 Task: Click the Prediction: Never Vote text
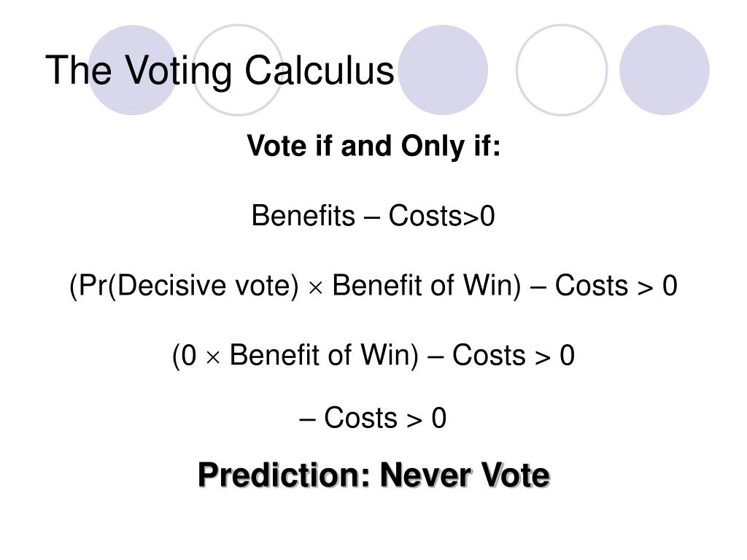pos(373,475)
